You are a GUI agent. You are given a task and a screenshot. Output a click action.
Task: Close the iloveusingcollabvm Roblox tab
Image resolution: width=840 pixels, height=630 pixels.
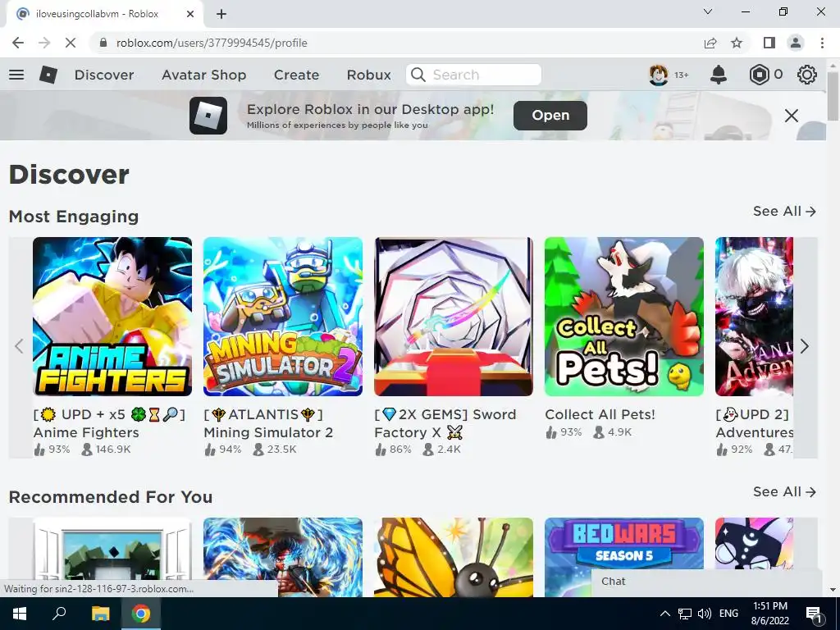click(190, 14)
